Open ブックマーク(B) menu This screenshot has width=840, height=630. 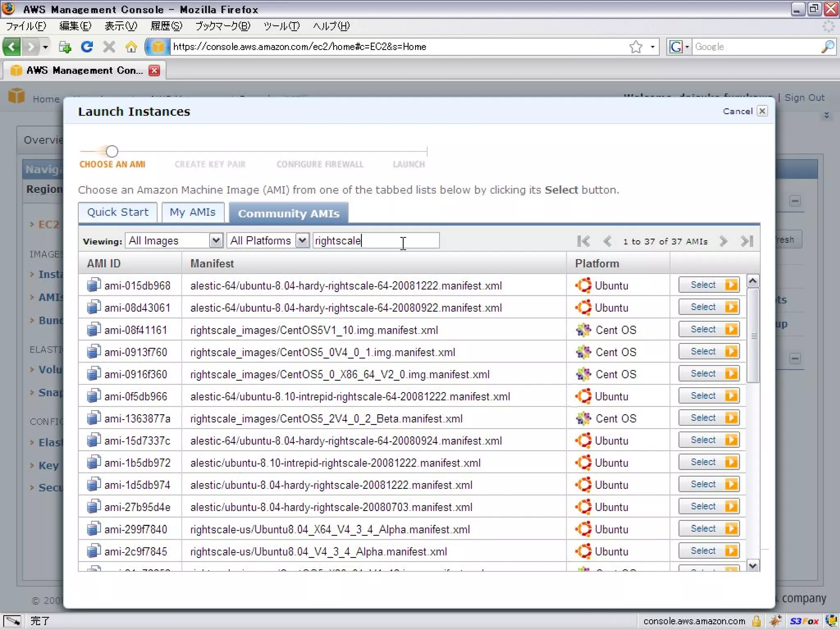coord(222,26)
